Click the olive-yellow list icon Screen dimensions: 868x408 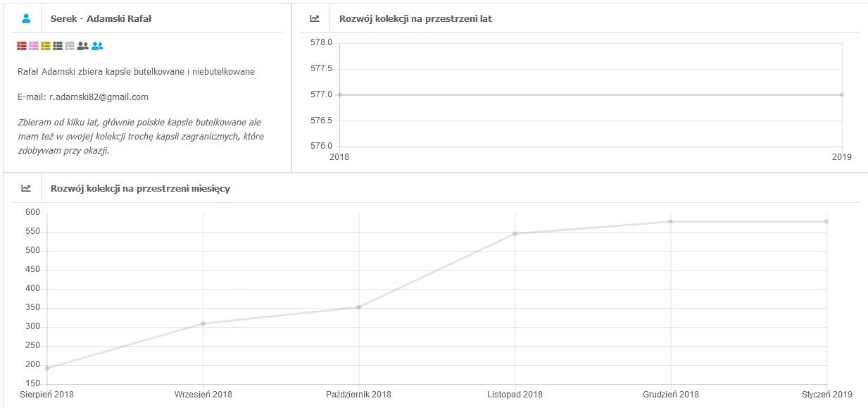[x=46, y=46]
